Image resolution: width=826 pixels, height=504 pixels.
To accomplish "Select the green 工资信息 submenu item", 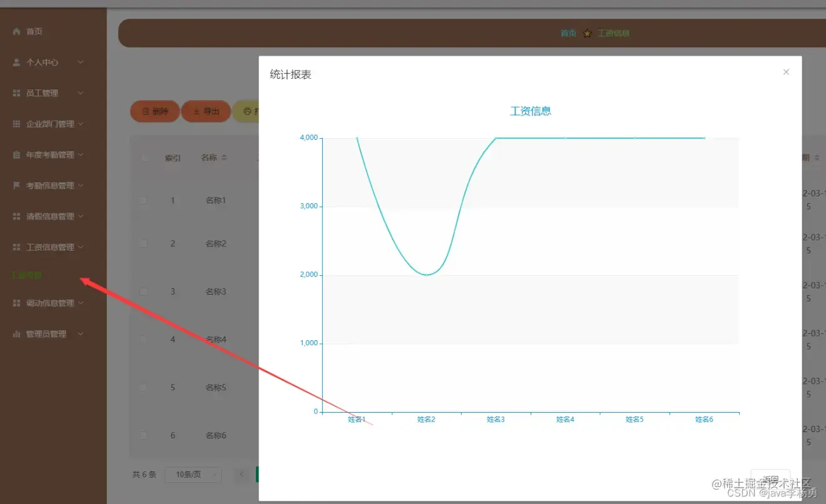I will [x=27, y=275].
